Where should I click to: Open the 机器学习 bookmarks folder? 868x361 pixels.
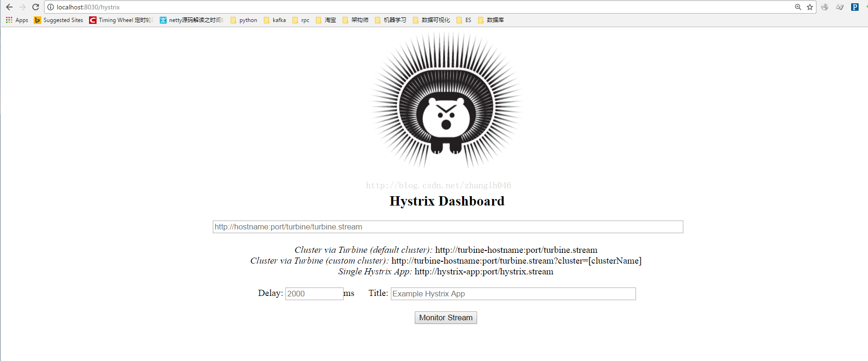tap(390, 20)
